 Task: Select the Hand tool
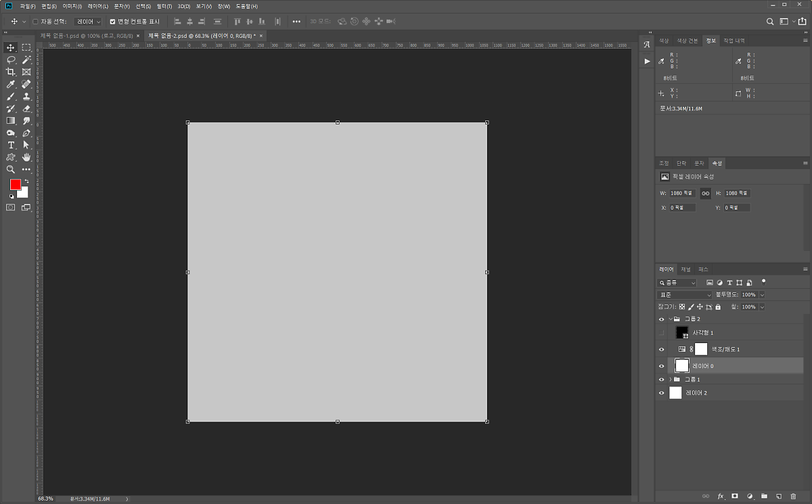(x=26, y=157)
